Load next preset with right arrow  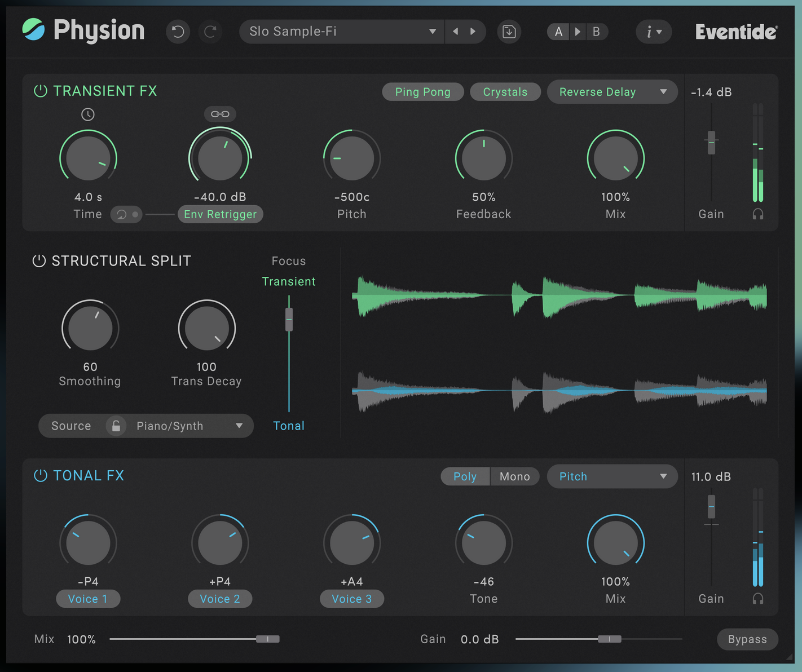click(473, 32)
